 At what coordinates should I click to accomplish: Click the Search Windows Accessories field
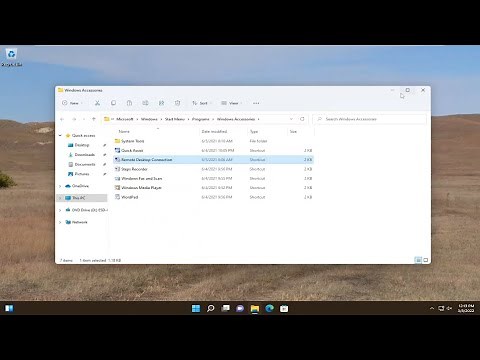click(369, 119)
